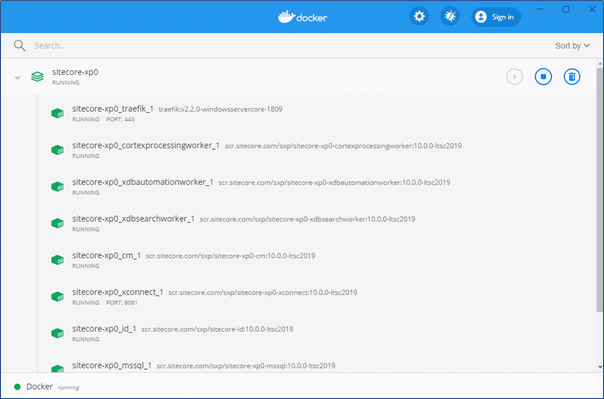Close the Docker window

tap(592, 9)
